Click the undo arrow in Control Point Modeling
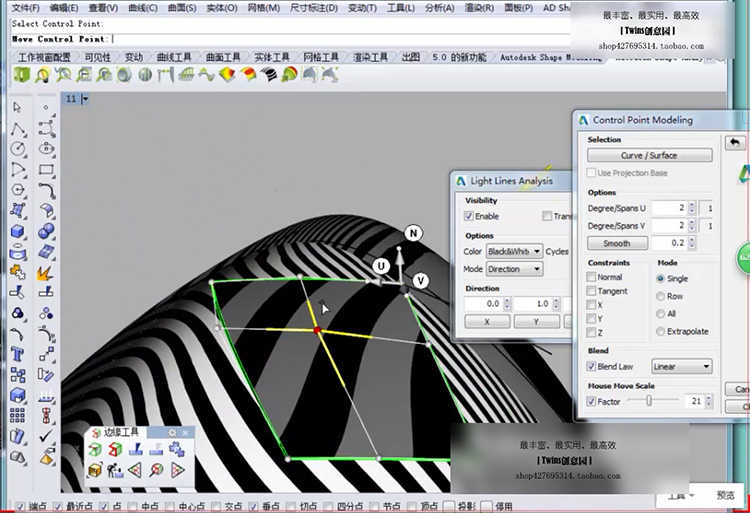Screen dimensions: 750x513 736,143
